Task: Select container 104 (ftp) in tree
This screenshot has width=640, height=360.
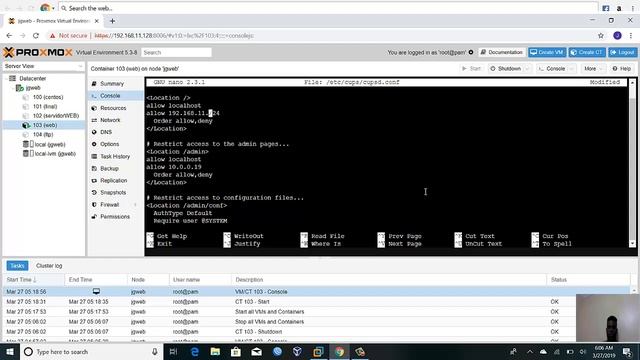Action: (x=43, y=135)
